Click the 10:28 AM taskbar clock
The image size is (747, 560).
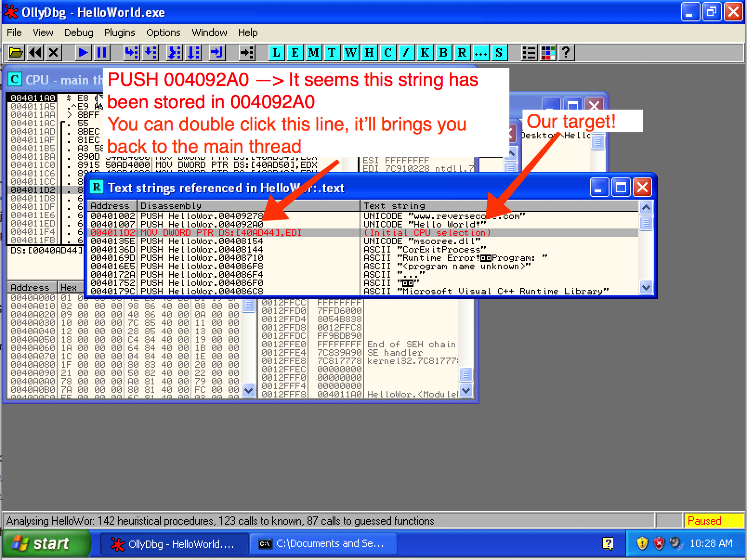[x=711, y=543]
